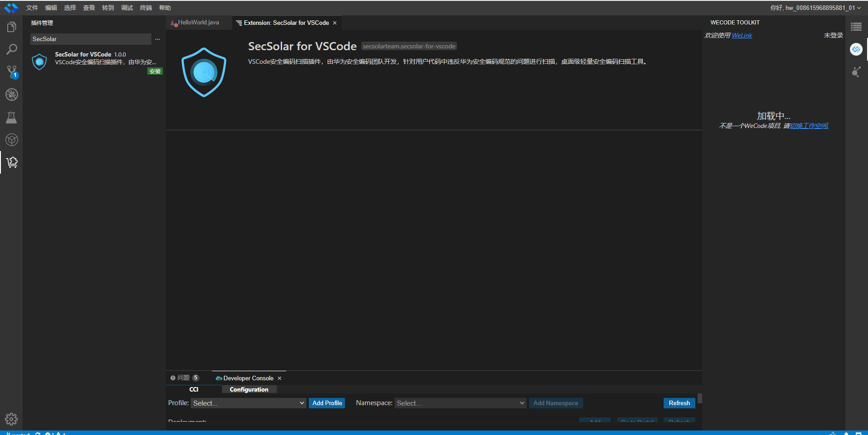The height and width of the screenshot is (435, 868).
Task: Select the plugin management cart icon
Action: [x=11, y=162]
